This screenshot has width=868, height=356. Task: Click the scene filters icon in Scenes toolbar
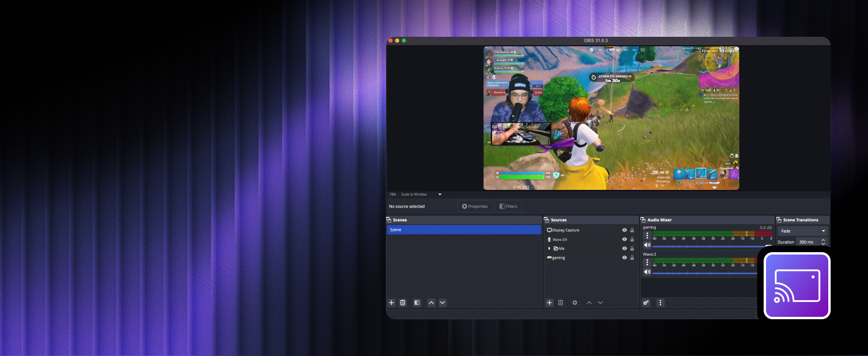coord(417,303)
